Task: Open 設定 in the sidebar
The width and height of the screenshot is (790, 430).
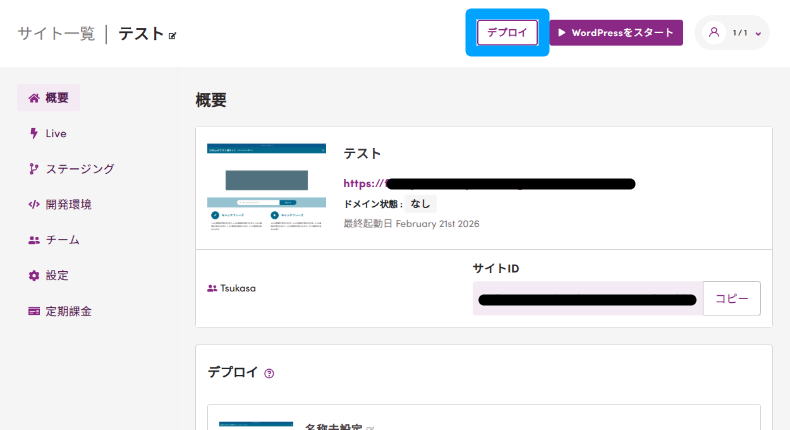Action: pyautogui.click(x=48, y=276)
